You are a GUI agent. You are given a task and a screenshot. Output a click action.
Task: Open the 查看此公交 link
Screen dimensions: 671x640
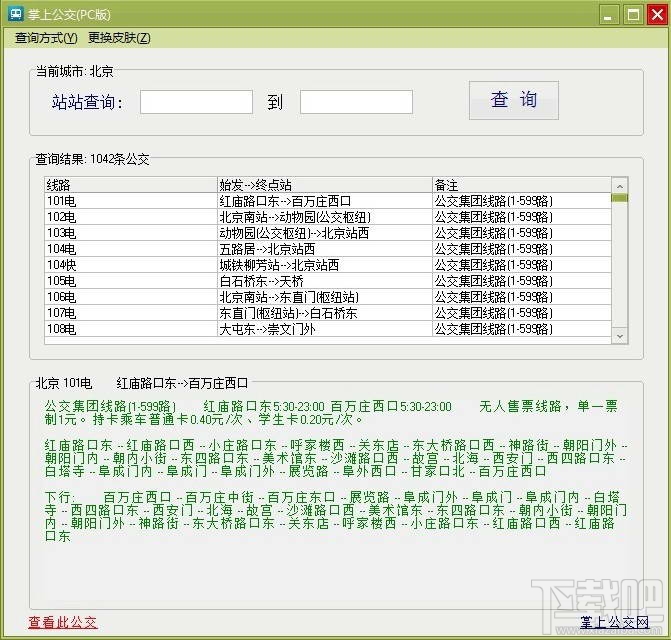(63, 622)
